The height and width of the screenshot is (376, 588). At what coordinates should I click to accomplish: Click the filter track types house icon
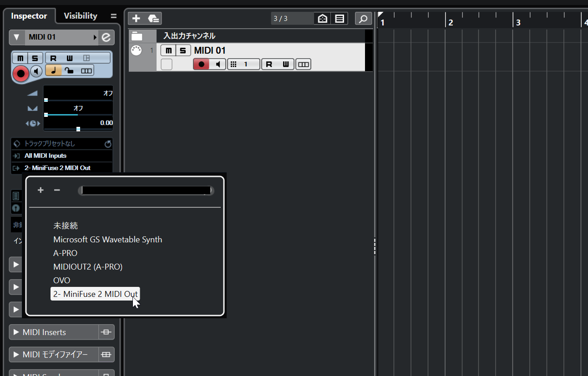(x=323, y=19)
